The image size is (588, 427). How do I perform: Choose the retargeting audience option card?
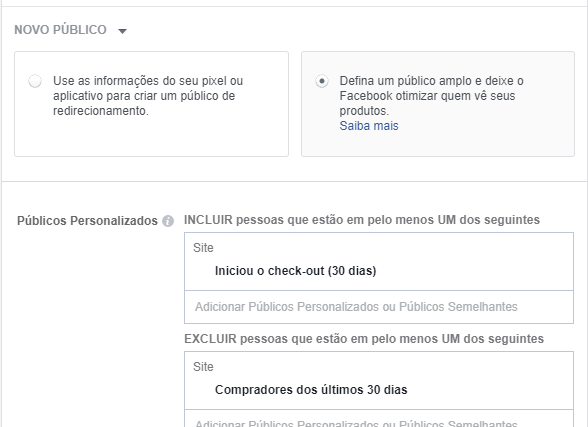[152, 104]
